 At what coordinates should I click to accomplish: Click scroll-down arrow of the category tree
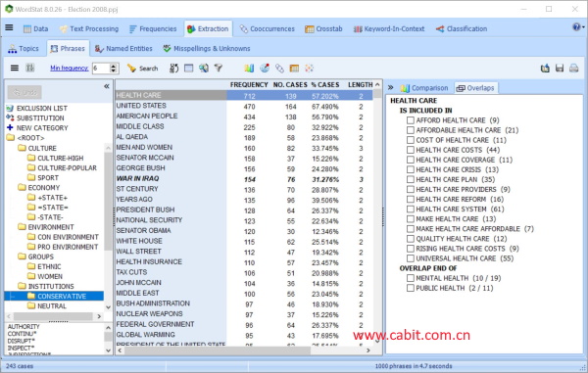click(108, 307)
